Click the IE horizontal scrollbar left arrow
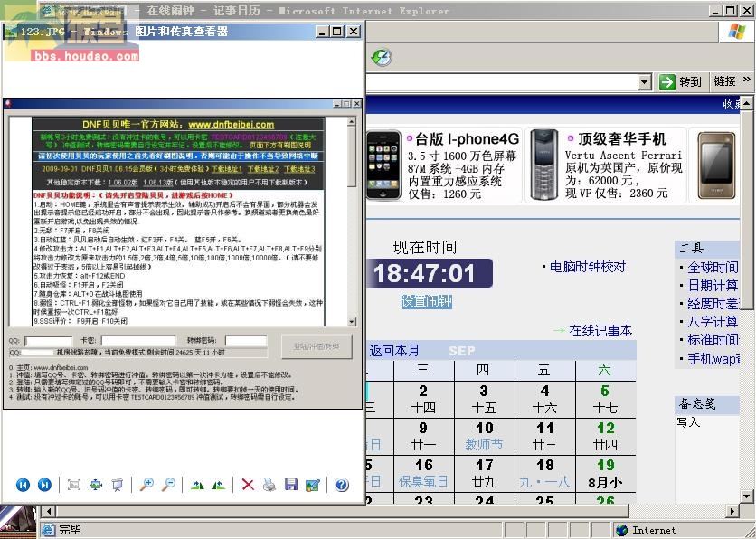Viewport: 756px width, 539px height. pyautogui.click(x=48, y=511)
